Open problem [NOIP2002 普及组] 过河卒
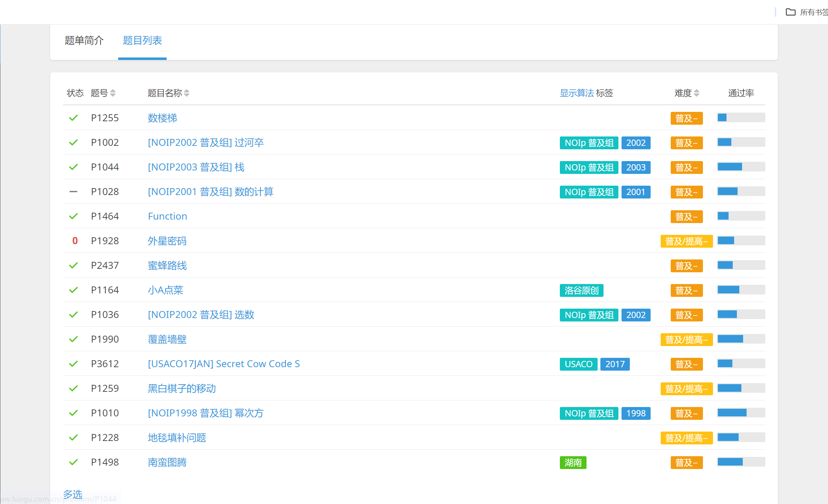Screen dimensions: 828x504 pyautogui.click(x=205, y=142)
